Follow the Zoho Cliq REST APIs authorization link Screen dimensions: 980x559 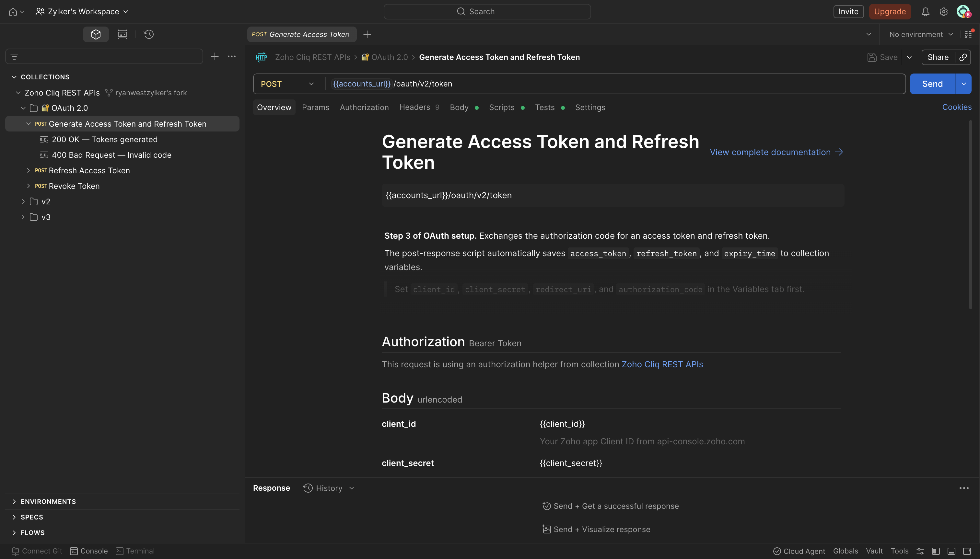pos(662,364)
